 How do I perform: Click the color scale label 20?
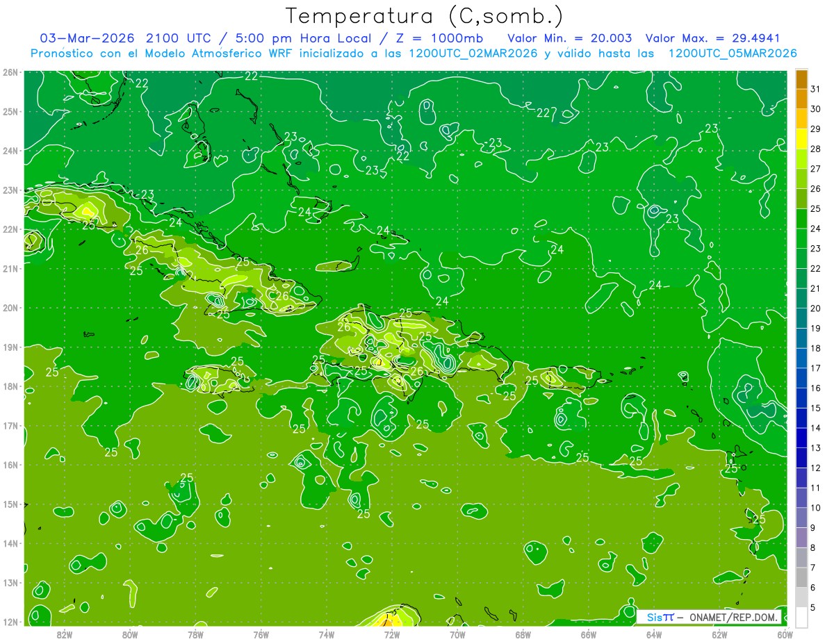pyautogui.click(x=815, y=308)
